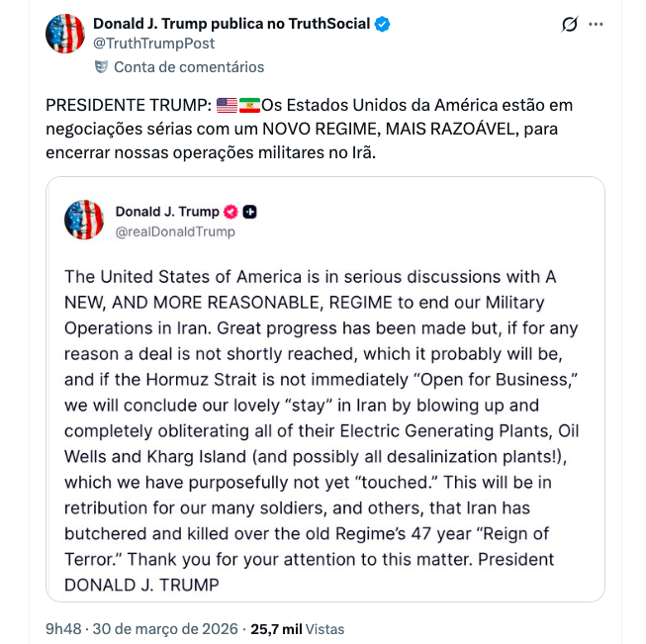Click the Iran flag emoji
The image size is (646, 644).
[x=249, y=105]
